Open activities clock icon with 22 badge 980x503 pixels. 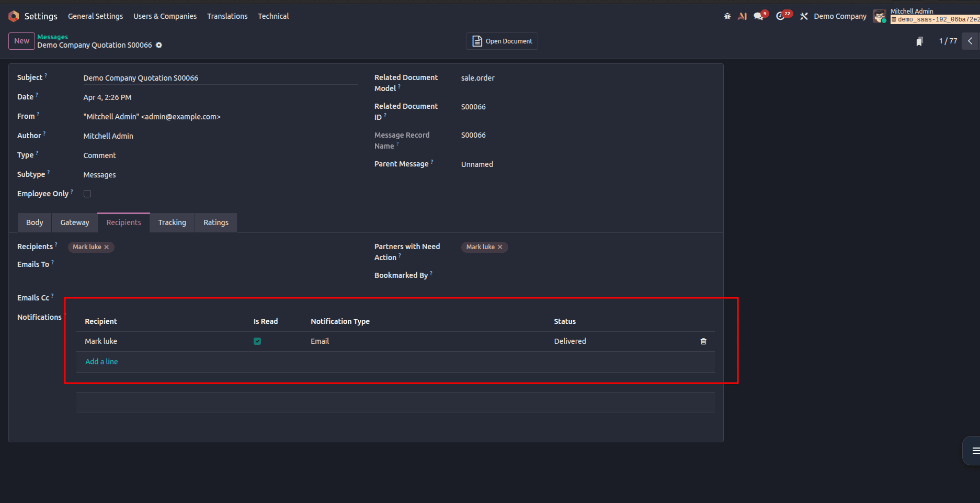pyautogui.click(x=782, y=16)
